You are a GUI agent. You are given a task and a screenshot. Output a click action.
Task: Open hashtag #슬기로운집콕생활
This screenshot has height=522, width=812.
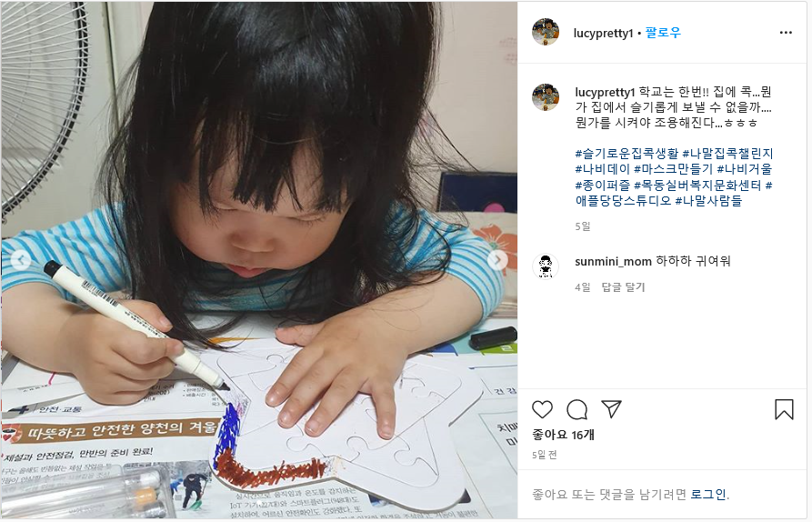[x=627, y=154]
